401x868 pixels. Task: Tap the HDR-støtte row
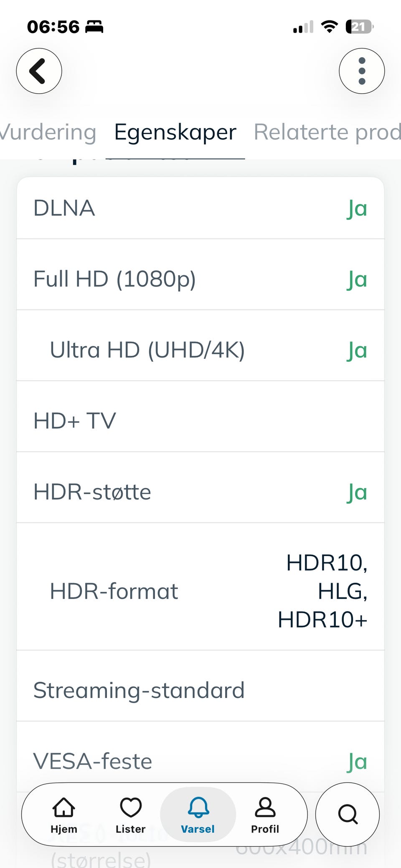[200, 492]
